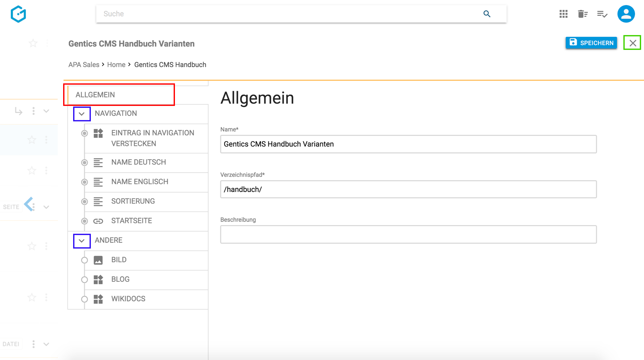Select the ANDERE group label

pyautogui.click(x=109, y=240)
